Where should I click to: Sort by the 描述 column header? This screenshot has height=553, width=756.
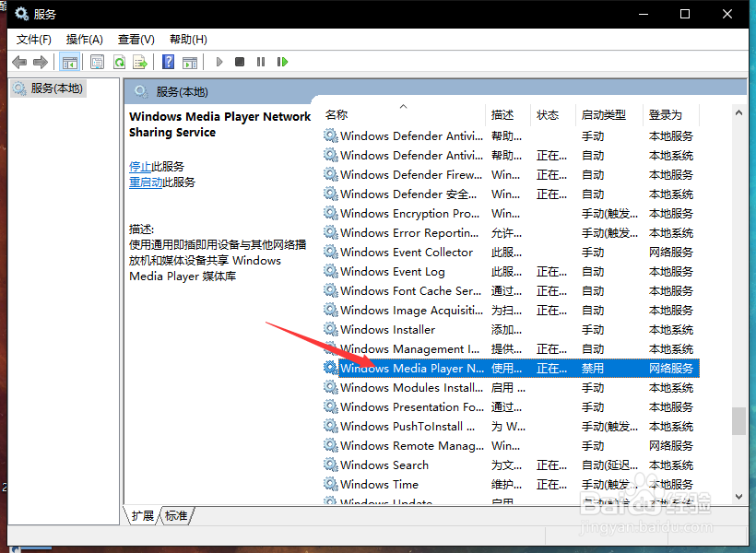(508, 114)
